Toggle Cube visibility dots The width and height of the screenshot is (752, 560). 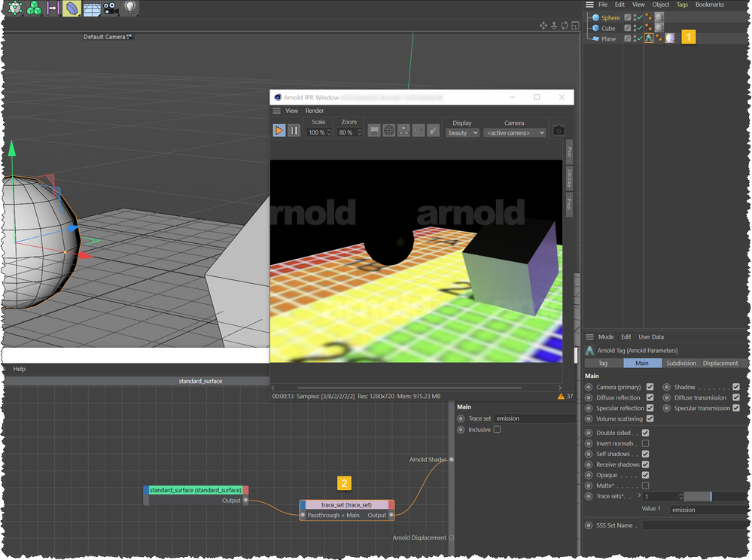(x=635, y=28)
